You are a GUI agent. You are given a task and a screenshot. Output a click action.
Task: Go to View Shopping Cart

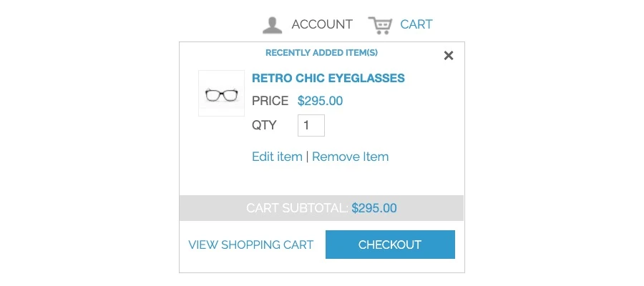coord(250,245)
